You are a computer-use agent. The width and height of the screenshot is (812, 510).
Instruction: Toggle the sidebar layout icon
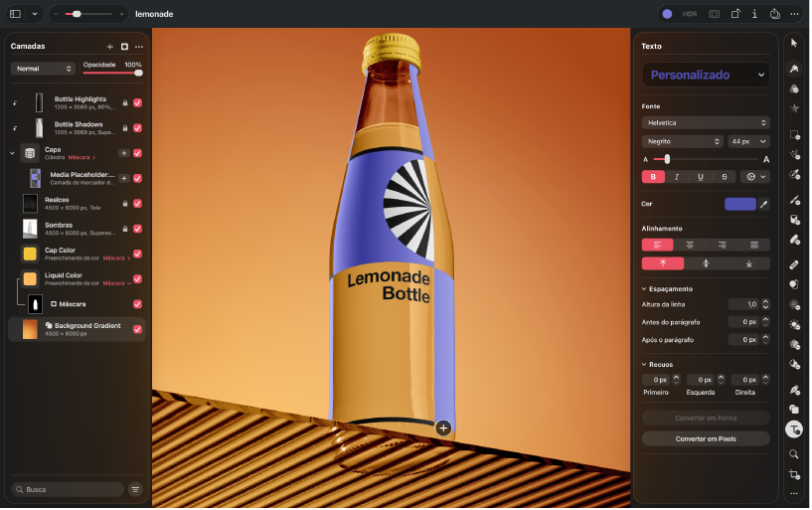[x=16, y=14]
